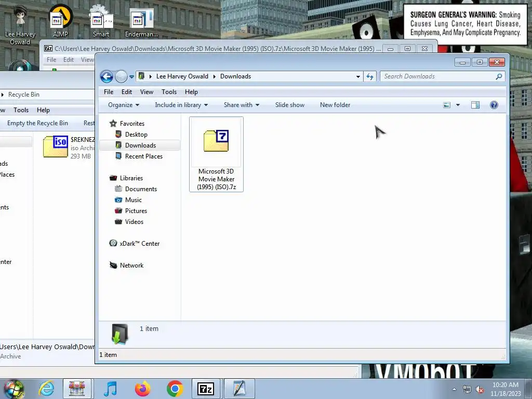Switch to 7-Zip taskbar button
Viewport: 532px width, 399px height.
click(206, 389)
